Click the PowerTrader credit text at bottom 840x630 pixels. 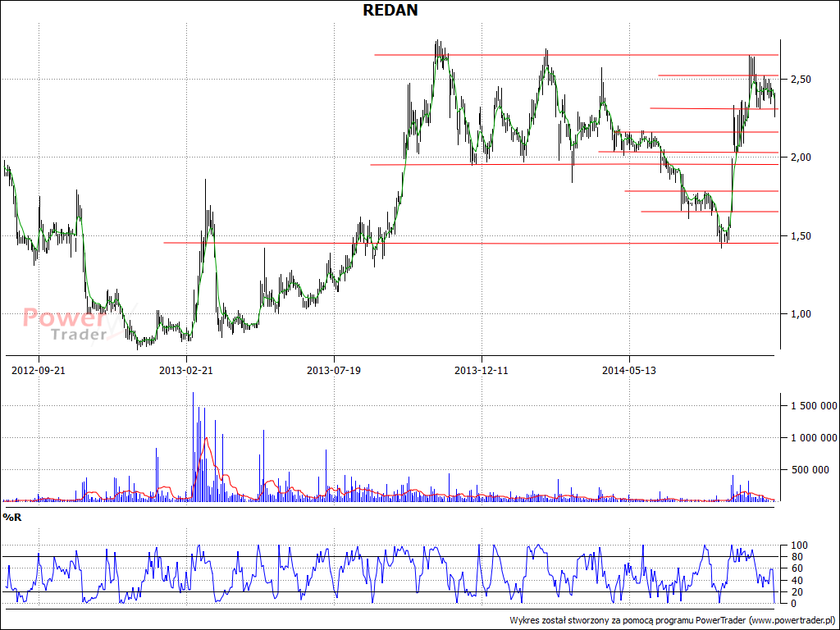(673, 620)
